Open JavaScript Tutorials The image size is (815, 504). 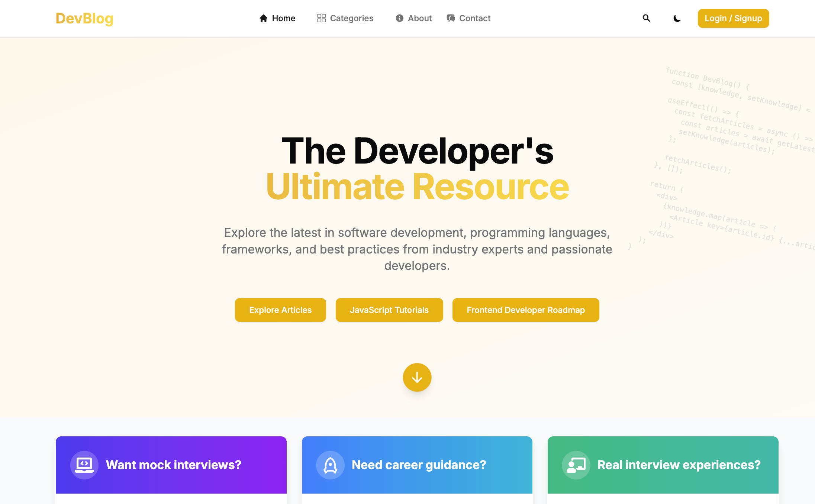[389, 310]
